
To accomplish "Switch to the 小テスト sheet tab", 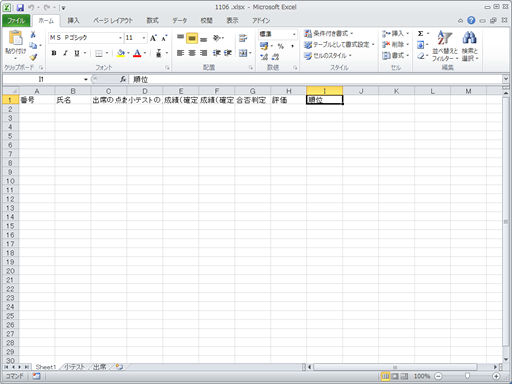I will tap(74, 367).
